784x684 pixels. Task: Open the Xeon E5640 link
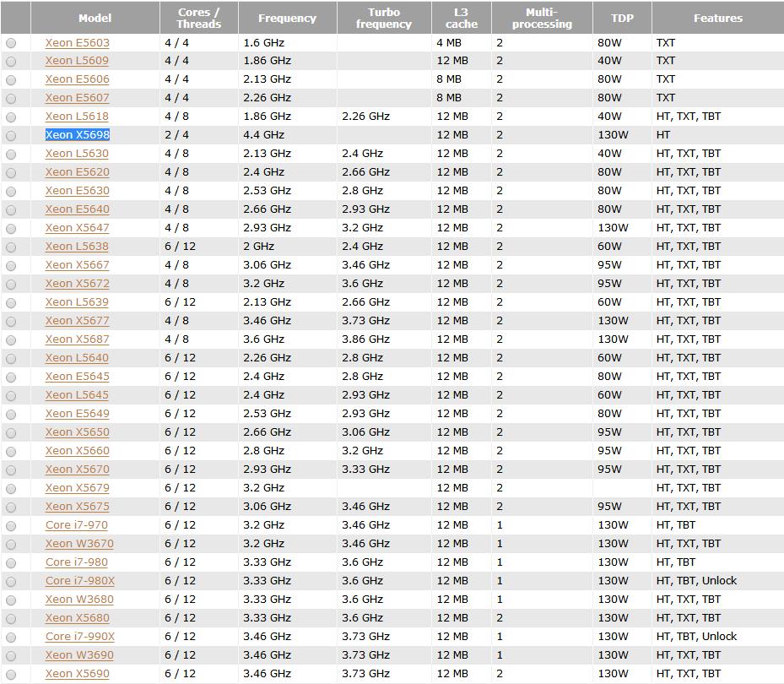click(77, 209)
